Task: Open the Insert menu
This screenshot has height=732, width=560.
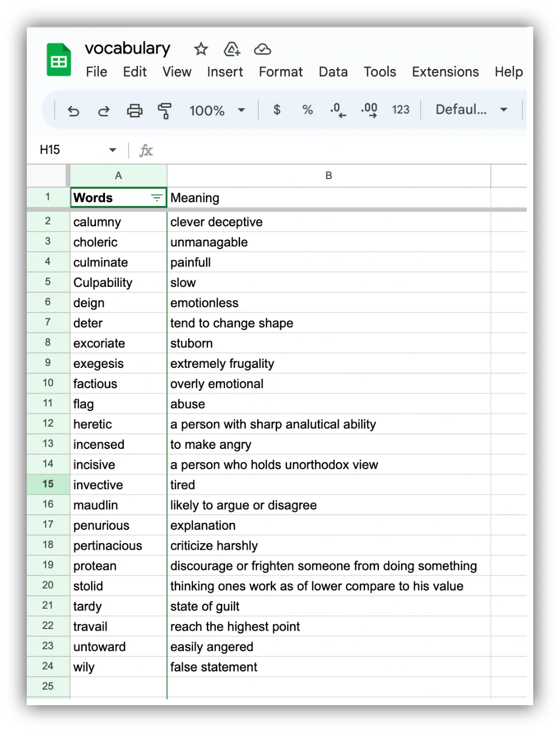Action: (x=225, y=72)
